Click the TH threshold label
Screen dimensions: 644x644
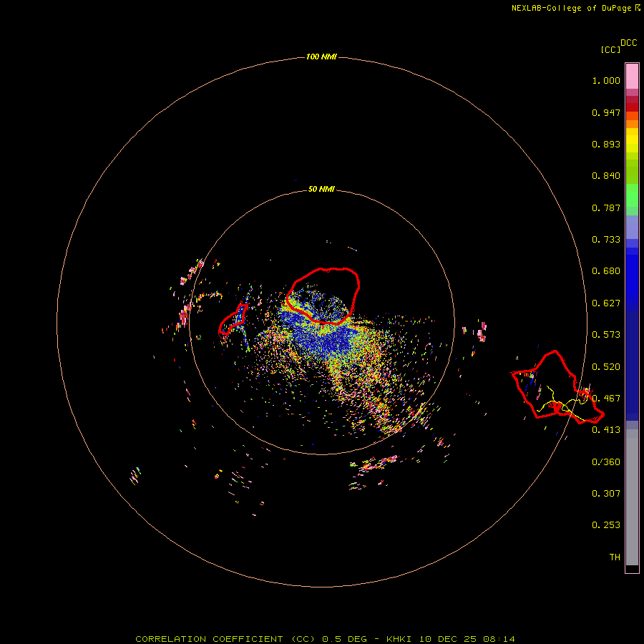coord(615,557)
